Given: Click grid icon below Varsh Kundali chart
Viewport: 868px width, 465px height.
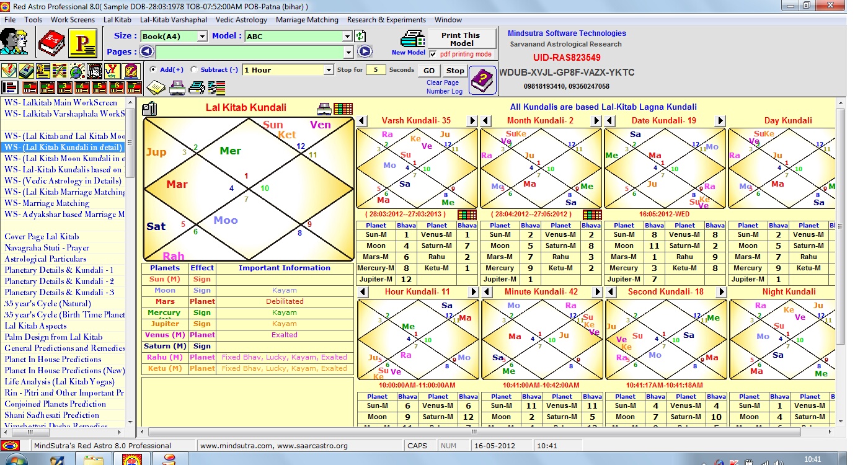Looking at the screenshot, I should pos(467,215).
